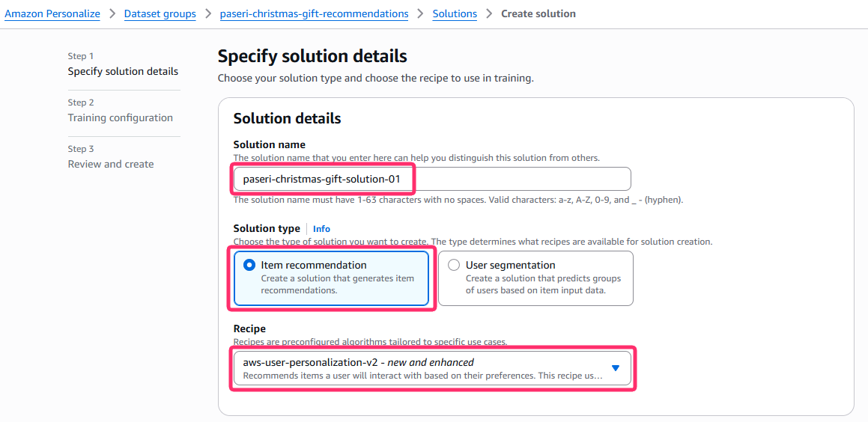The height and width of the screenshot is (422, 868).
Task: Navigate to paseri-christmas-gift-recommendations dataset group
Action: (314, 14)
